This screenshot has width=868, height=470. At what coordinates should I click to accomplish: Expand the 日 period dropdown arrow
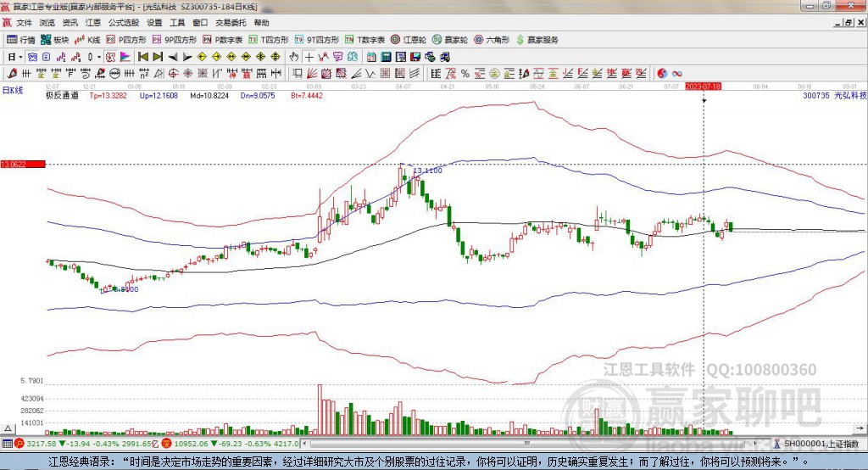pyautogui.click(x=22, y=57)
